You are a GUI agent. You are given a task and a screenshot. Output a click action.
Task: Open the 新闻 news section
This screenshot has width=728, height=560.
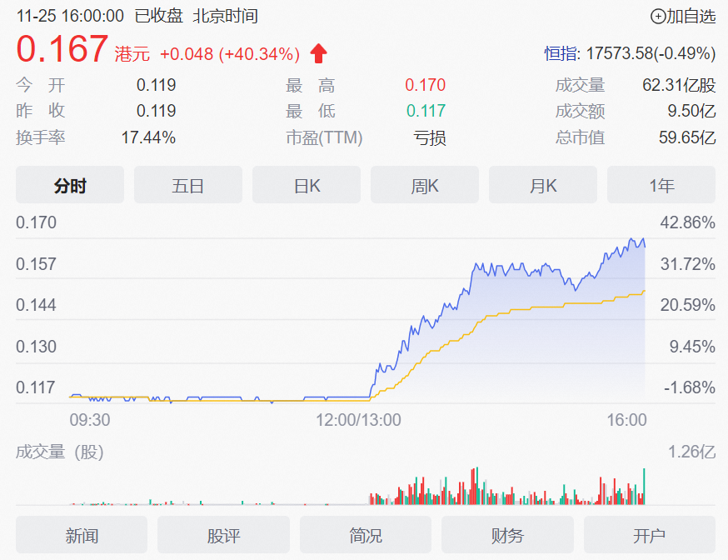[82, 535]
